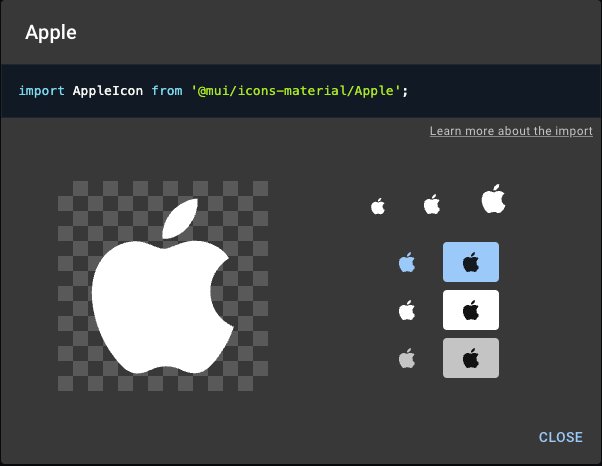Screen dimensions: 602x466
Task: Click the white Apple icon beside the white tile
Action: click(407, 311)
